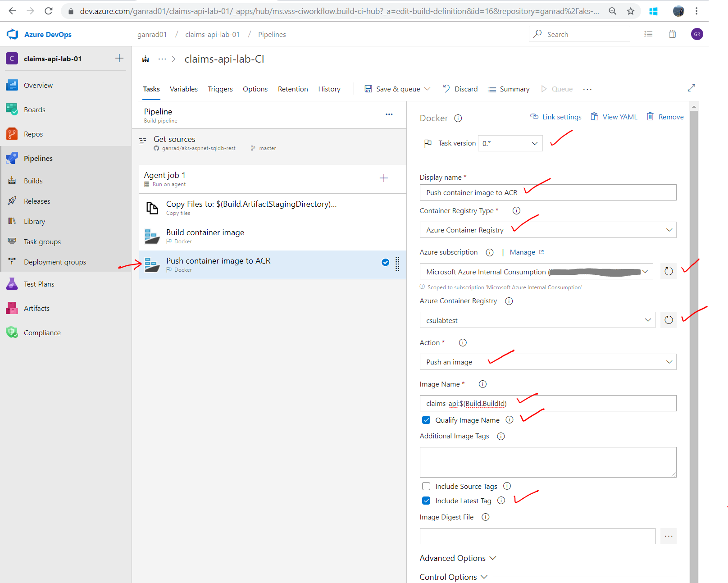The image size is (728, 583).
Task: Switch to the Retention tab
Action: pos(293,89)
